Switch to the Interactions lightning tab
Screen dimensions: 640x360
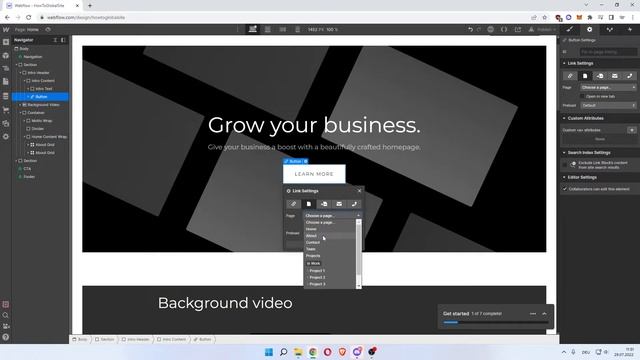(x=630, y=29)
